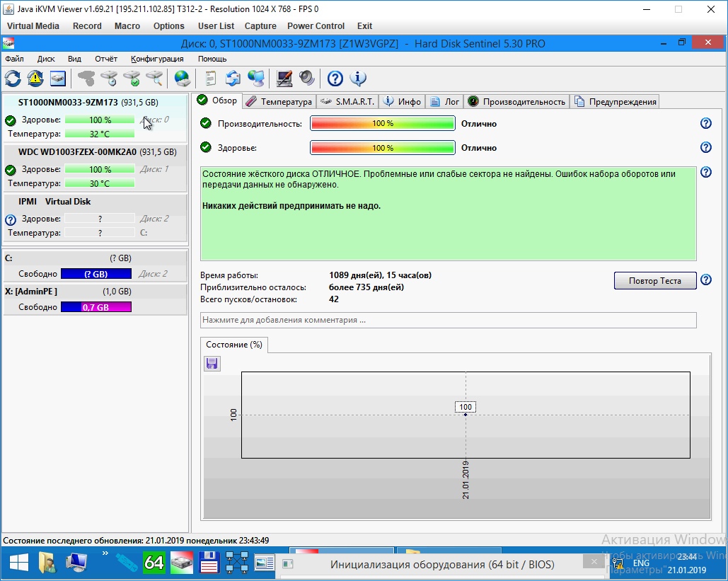Screen dimensions: 728x581
Task: Select disk WDC WD1003FZEX-00MK2A0 in the list
Action: 95,168
